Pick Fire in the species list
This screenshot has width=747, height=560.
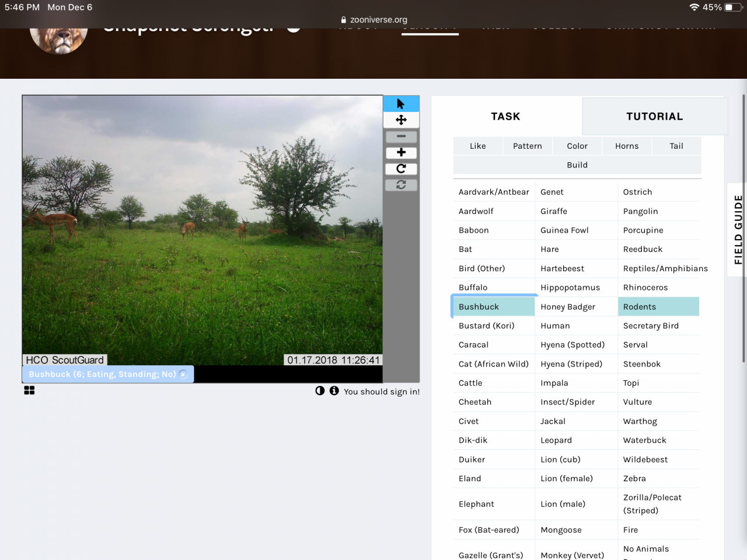point(658,530)
